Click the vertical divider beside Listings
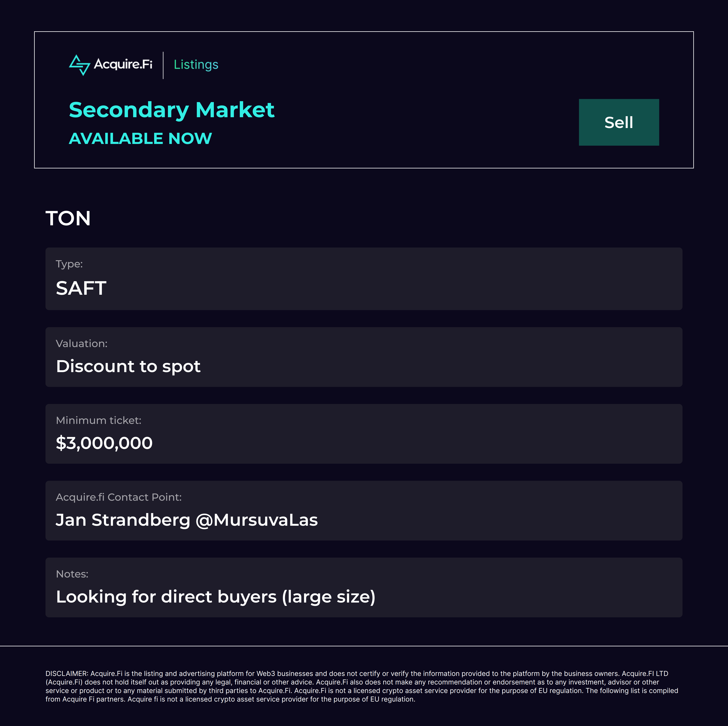This screenshot has width=728, height=726. (x=163, y=65)
